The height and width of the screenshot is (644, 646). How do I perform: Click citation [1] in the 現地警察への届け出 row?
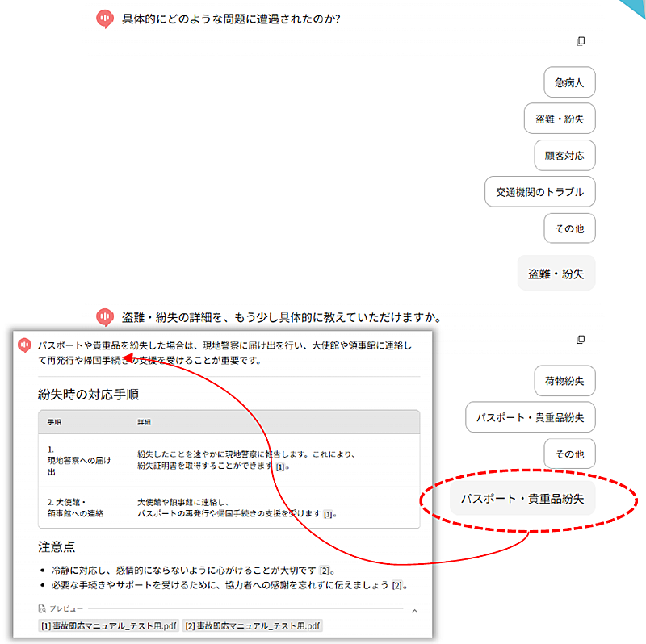click(x=281, y=466)
